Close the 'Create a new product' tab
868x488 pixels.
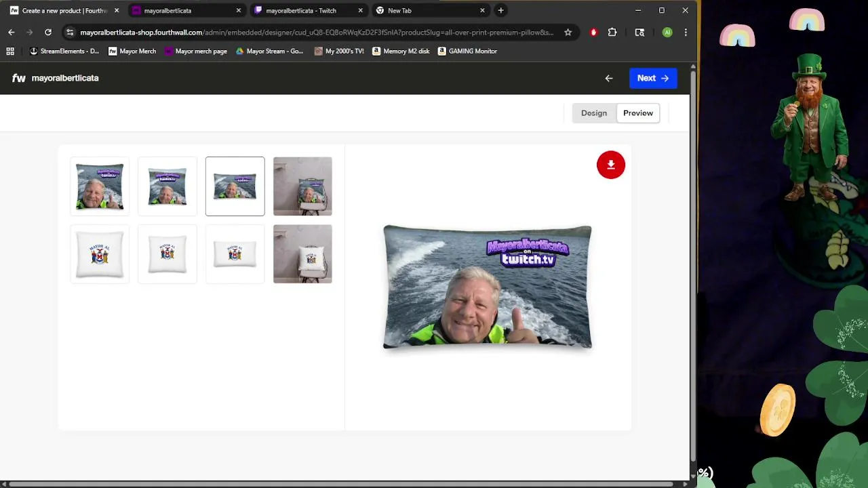point(117,10)
